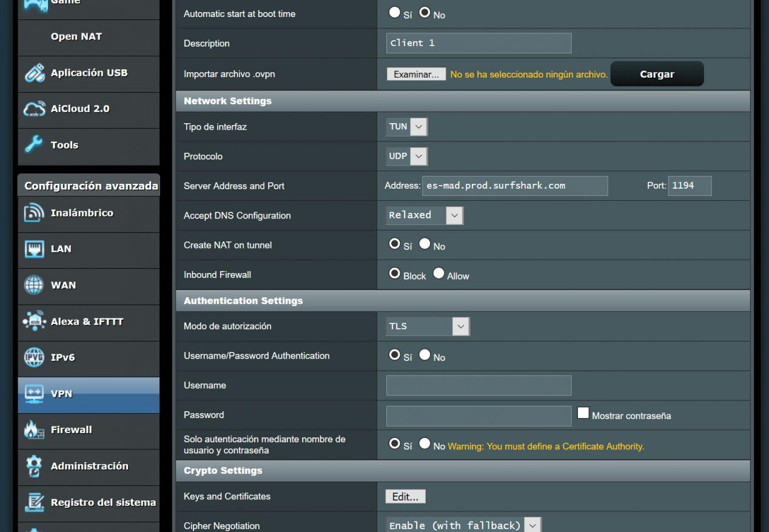
Task: Open Accept DNS Configuration Relaxed dropdown
Action: [x=425, y=215]
